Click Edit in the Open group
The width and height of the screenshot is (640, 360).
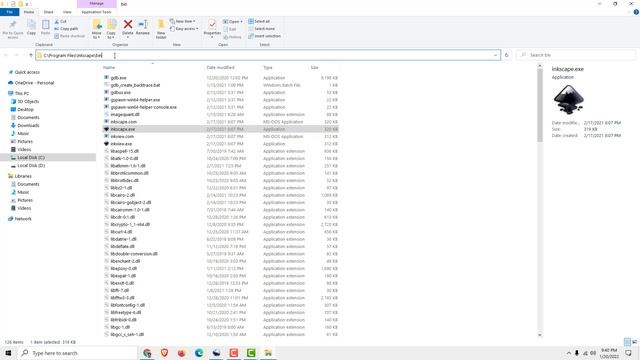coord(230,29)
